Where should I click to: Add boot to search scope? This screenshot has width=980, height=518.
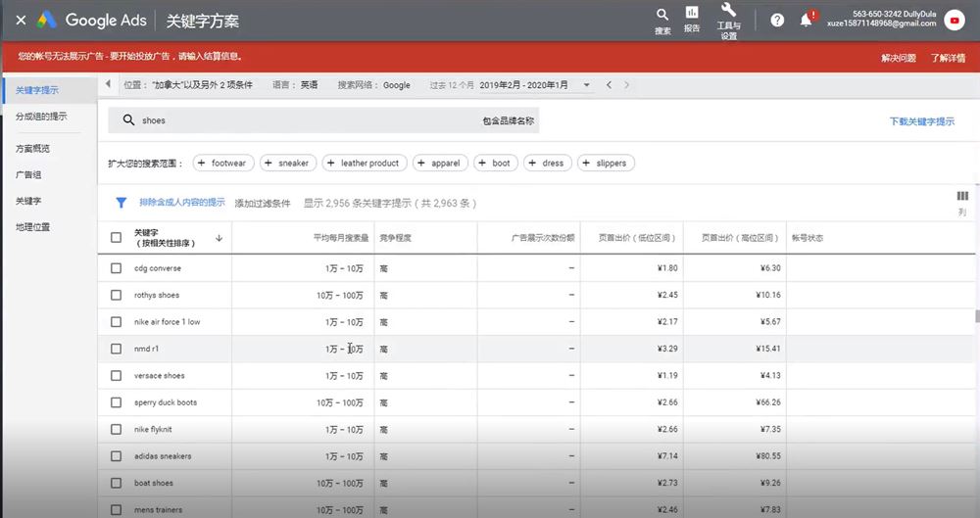pyautogui.click(x=496, y=164)
